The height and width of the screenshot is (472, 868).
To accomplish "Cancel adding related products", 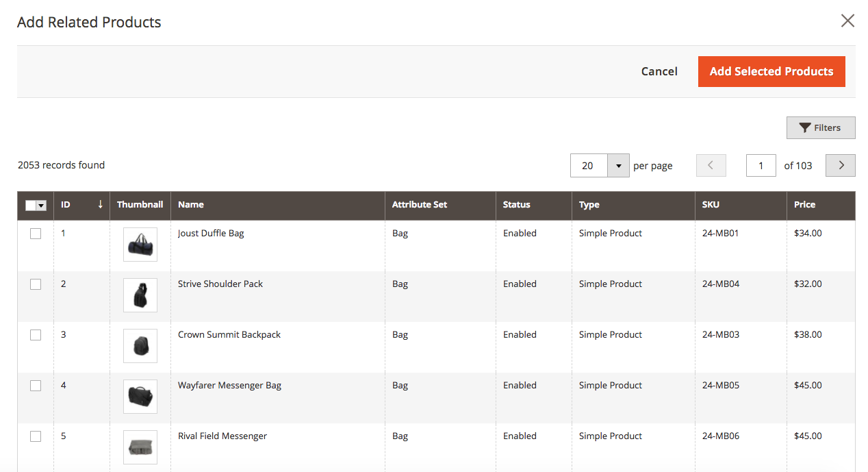I will pyautogui.click(x=659, y=71).
